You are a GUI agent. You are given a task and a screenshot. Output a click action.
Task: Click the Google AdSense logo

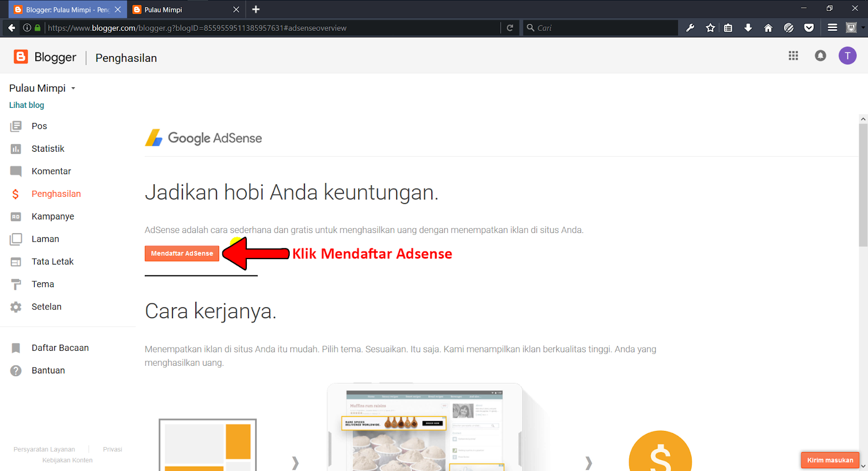[203, 138]
